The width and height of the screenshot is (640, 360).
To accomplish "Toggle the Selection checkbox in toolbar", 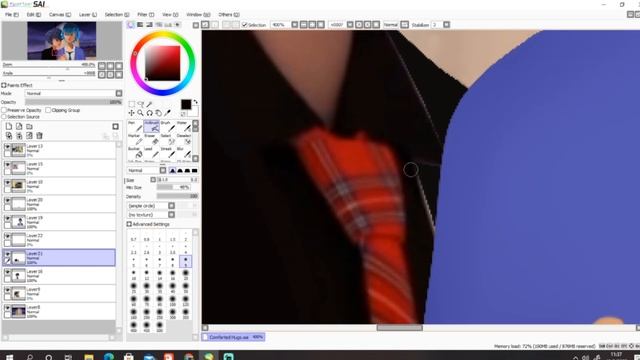I will (245, 25).
